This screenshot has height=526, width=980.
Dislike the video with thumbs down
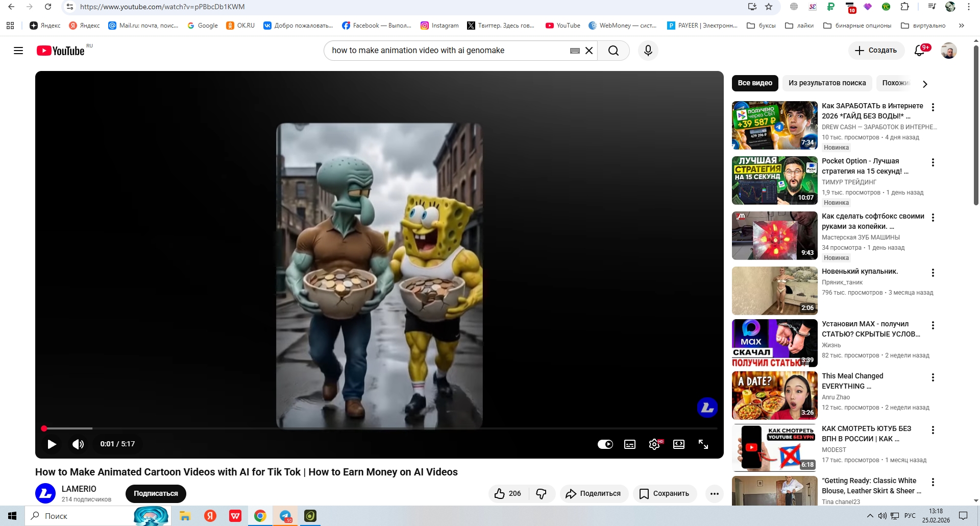[542, 493]
